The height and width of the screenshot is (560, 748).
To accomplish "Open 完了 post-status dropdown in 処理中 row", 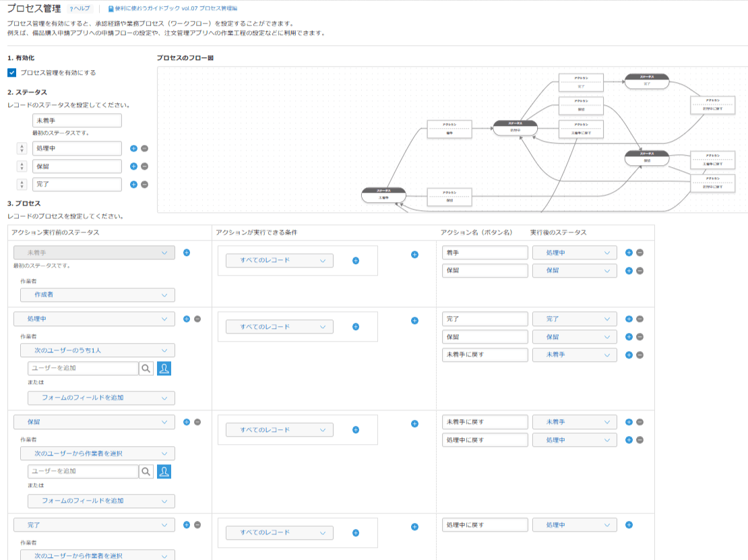I will coord(575,319).
